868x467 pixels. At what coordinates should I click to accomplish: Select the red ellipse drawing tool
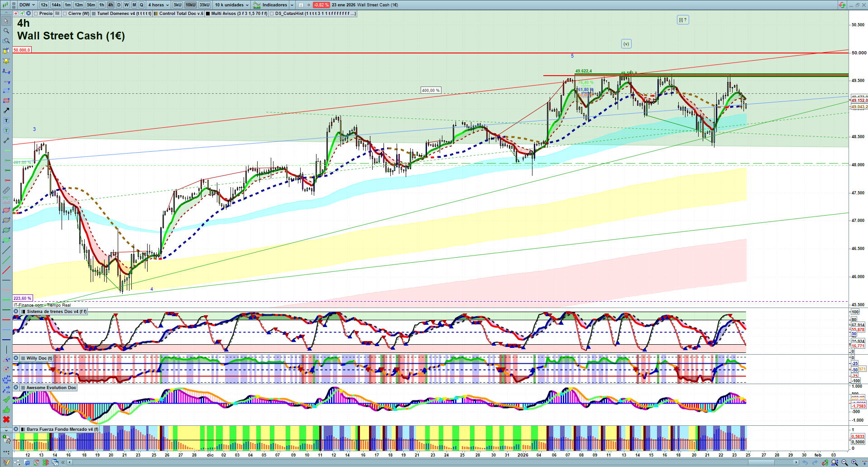pyautogui.click(x=6, y=210)
